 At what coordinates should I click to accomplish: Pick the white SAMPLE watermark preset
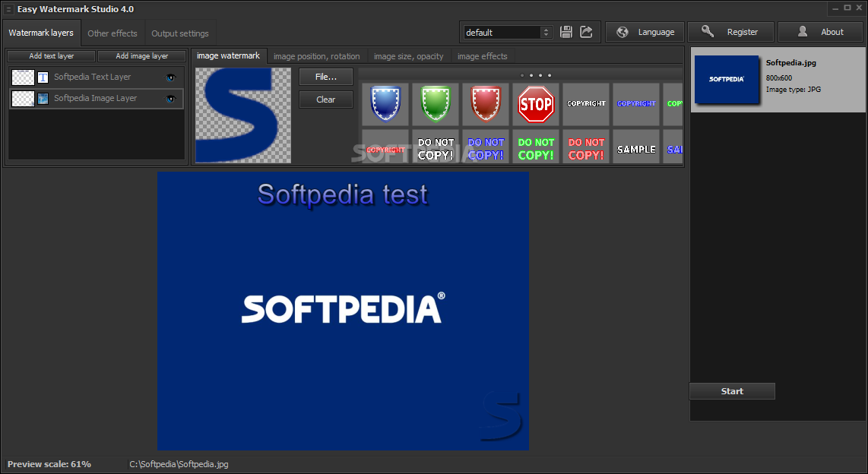(636, 147)
